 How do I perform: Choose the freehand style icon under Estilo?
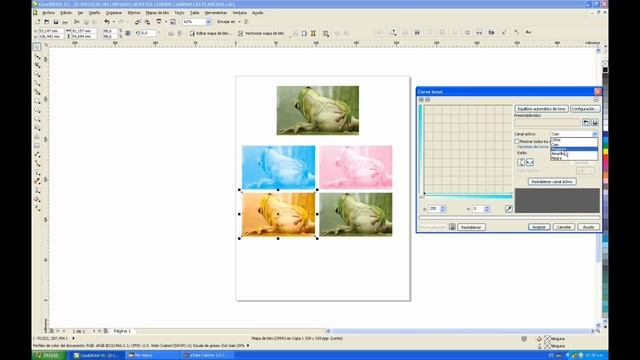click(530, 162)
